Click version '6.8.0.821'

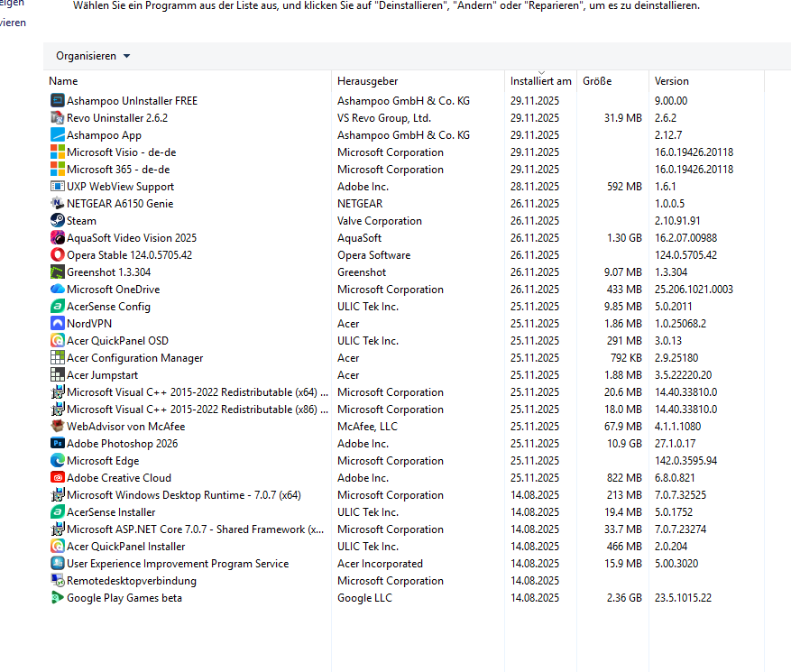click(675, 478)
